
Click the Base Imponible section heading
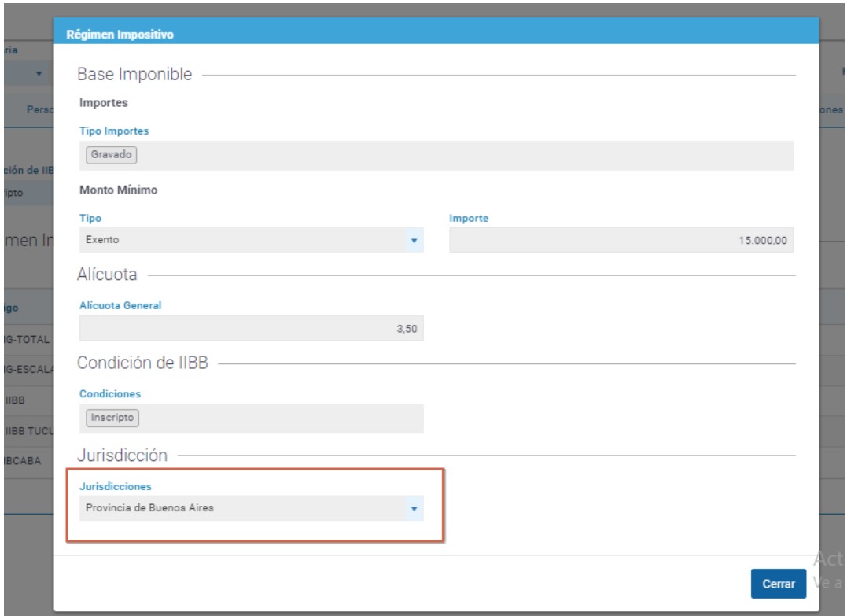pyautogui.click(x=134, y=75)
